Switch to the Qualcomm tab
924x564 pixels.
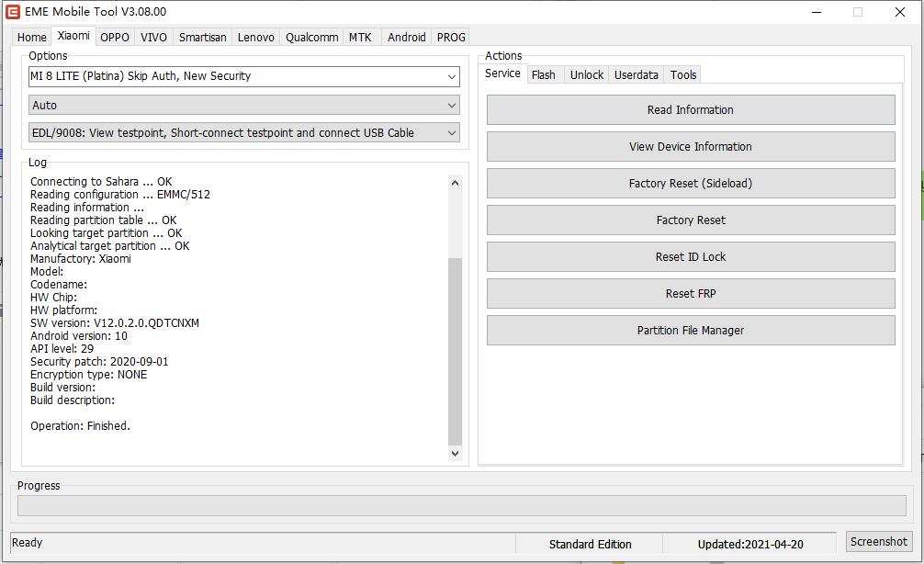[x=311, y=37]
